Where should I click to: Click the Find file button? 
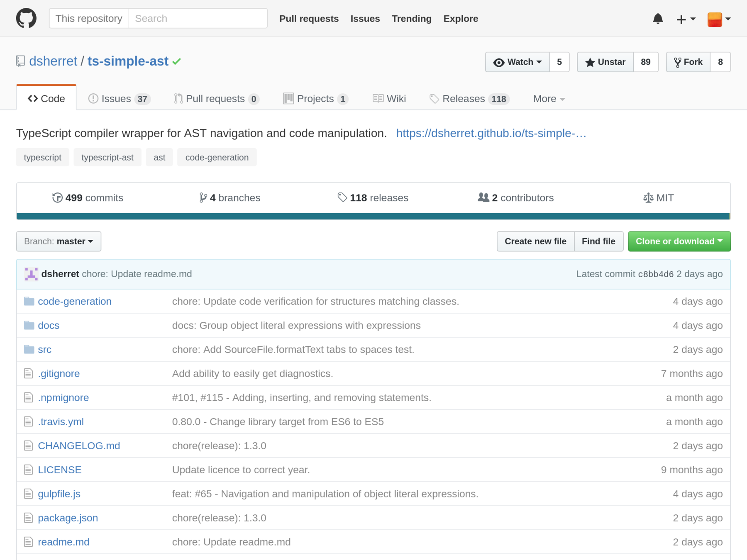point(598,241)
